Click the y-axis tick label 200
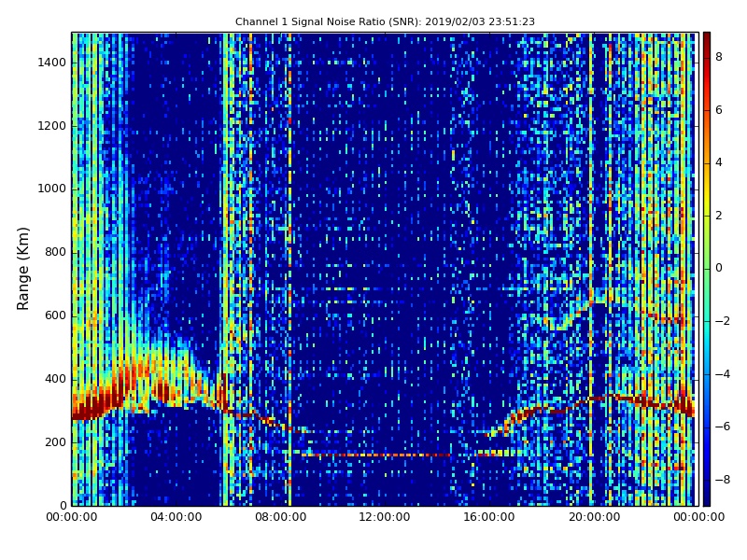Screen dimensions: 747x560 coord(55,442)
